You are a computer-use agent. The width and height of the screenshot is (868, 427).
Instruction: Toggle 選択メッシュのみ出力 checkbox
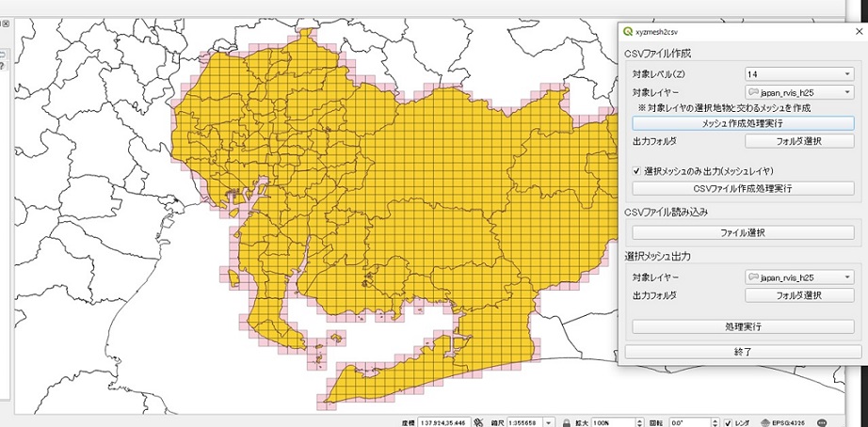tap(636, 171)
